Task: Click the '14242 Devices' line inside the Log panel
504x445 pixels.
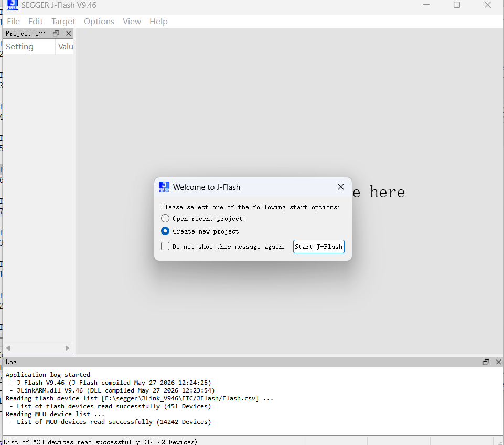Action: coord(110,422)
